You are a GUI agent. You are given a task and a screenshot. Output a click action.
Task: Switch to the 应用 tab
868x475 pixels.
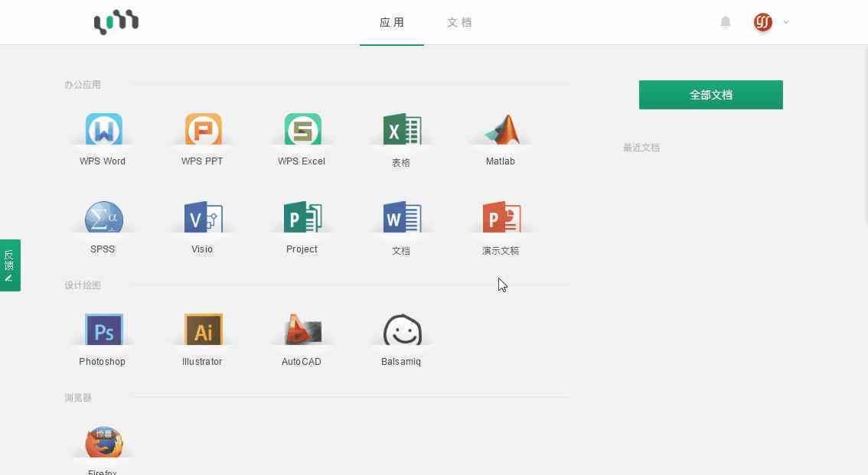[x=392, y=23]
